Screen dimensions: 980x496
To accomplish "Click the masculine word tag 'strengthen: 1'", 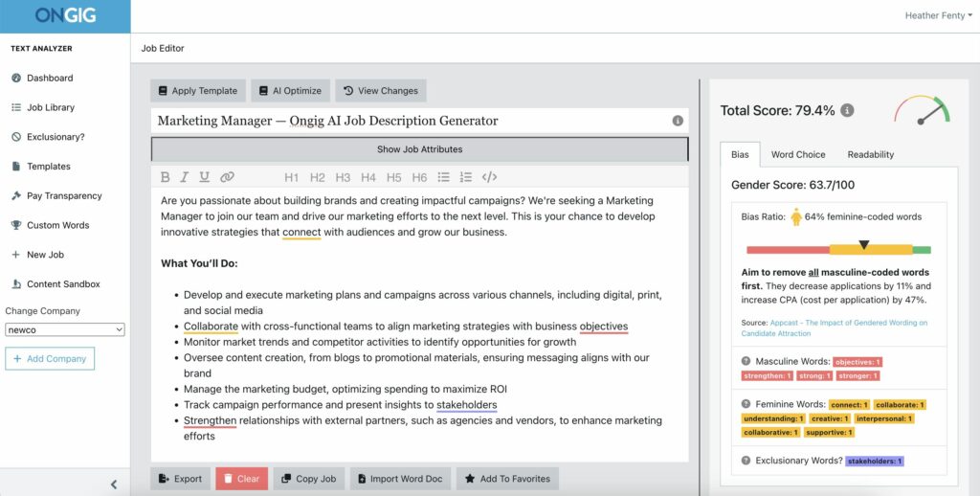I will point(768,376).
